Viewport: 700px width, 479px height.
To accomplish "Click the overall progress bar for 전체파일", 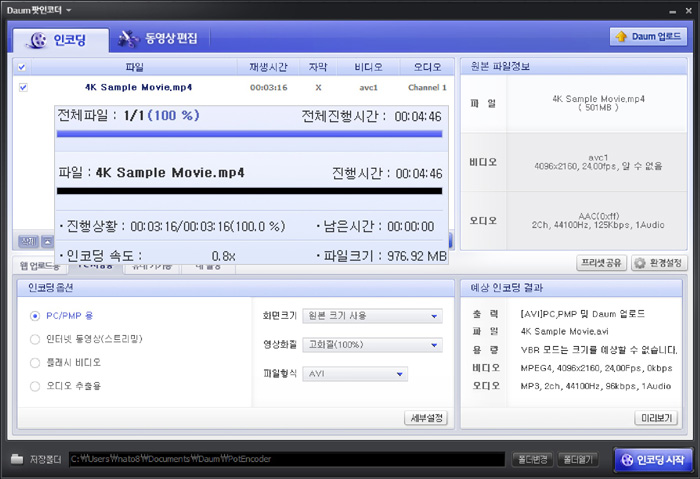I will tap(249, 133).
